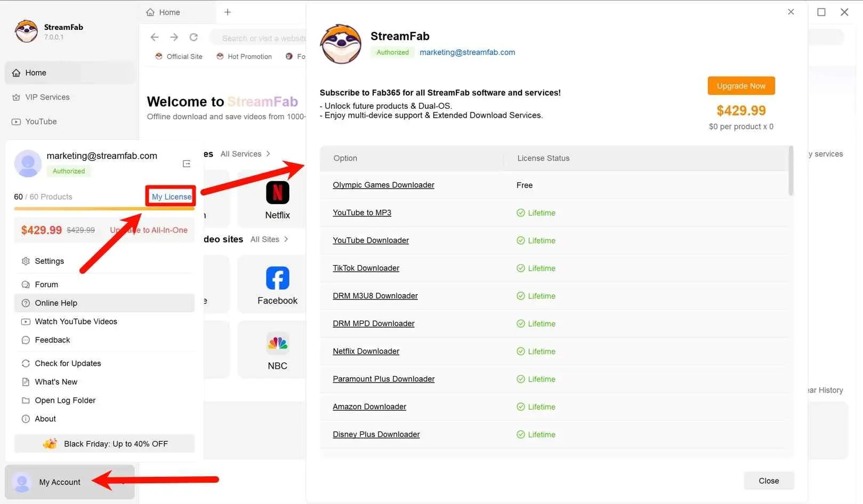Select the NBC peacock icon
Screen dimensions: 863x504
pos(277,344)
